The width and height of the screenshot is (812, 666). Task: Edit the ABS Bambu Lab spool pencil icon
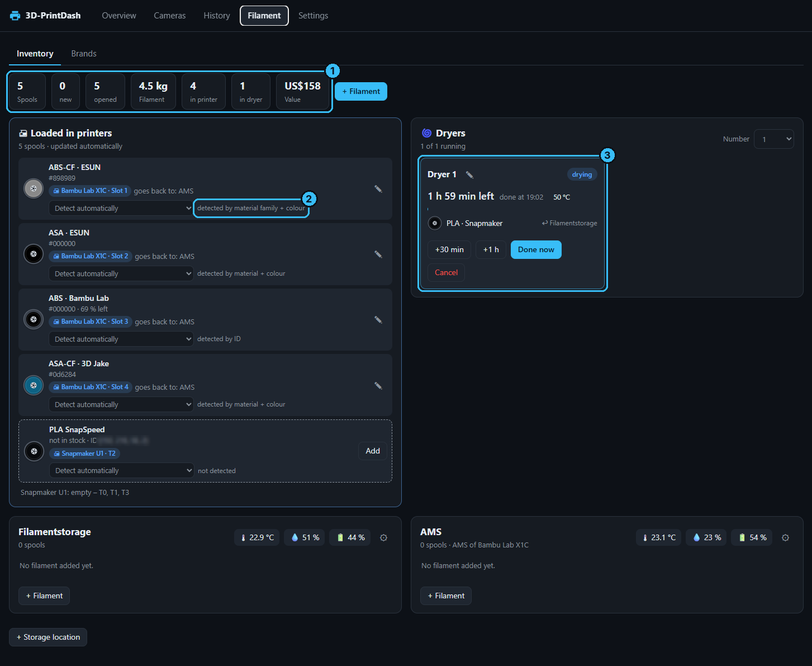tap(378, 320)
